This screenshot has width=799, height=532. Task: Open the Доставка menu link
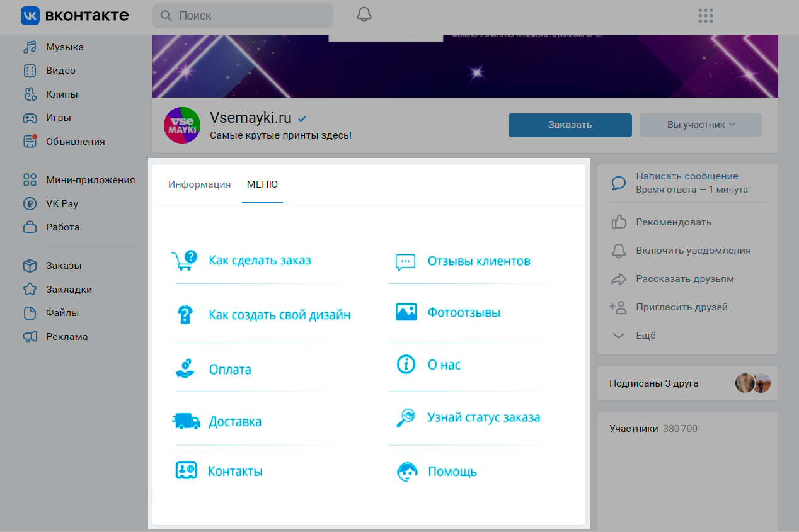coord(235,422)
